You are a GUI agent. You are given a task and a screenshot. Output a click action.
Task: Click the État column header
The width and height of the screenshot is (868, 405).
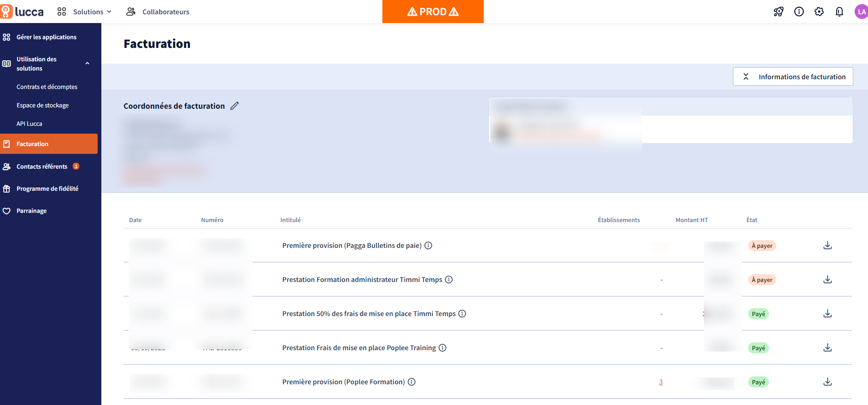click(x=752, y=220)
